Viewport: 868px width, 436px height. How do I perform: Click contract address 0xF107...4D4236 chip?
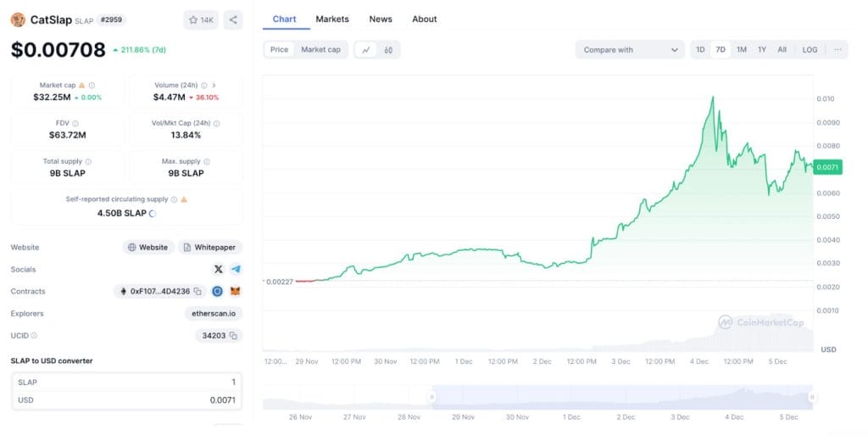pyautogui.click(x=160, y=292)
